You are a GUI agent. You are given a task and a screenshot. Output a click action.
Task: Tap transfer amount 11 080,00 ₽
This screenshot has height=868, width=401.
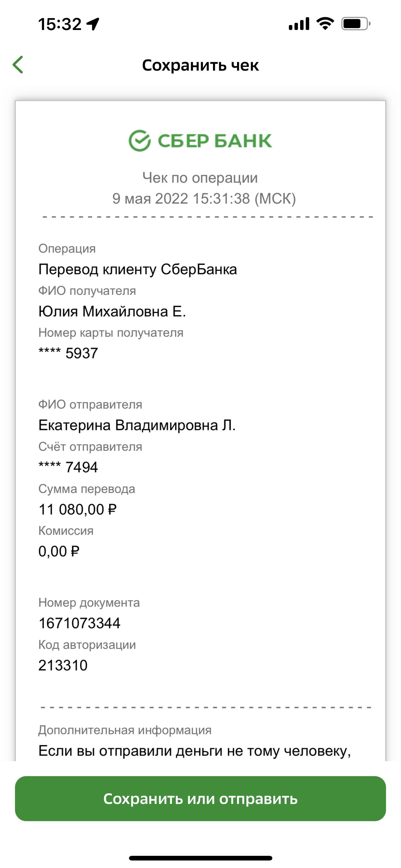point(77,509)
